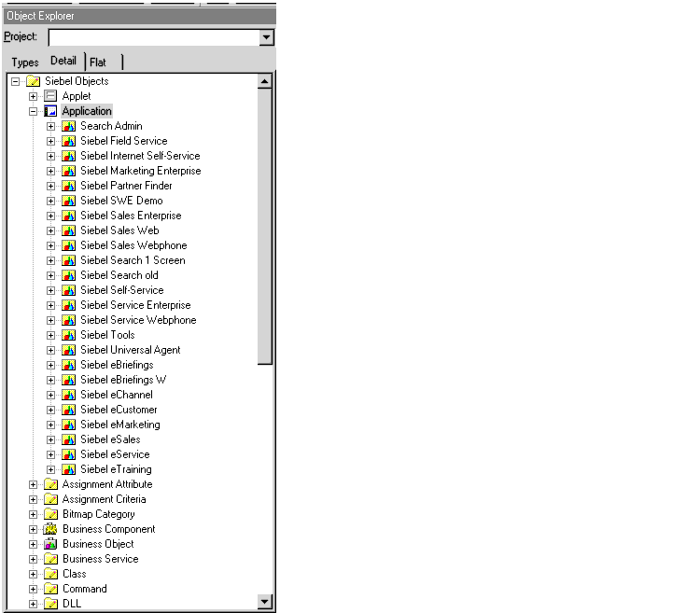This screenshot has width=700, height=613.
Task: Switch to the Detail tab
Action: tap(63, 61)
